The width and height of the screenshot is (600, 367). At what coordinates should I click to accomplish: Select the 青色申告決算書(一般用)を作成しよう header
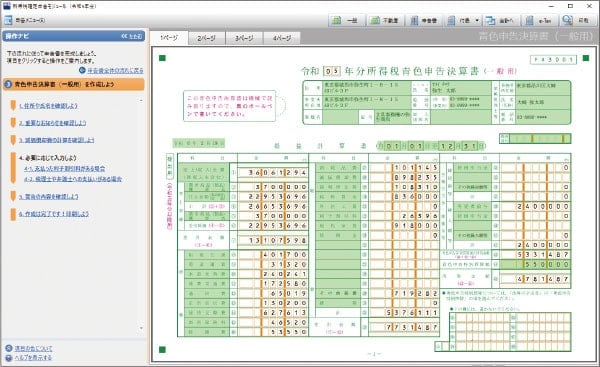pyautogui.click(x=73, y=84)
